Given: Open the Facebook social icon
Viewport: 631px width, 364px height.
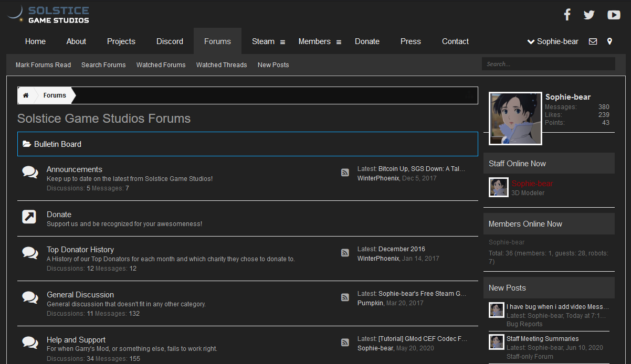Looking at the screenshot, I should coord(567,15).
